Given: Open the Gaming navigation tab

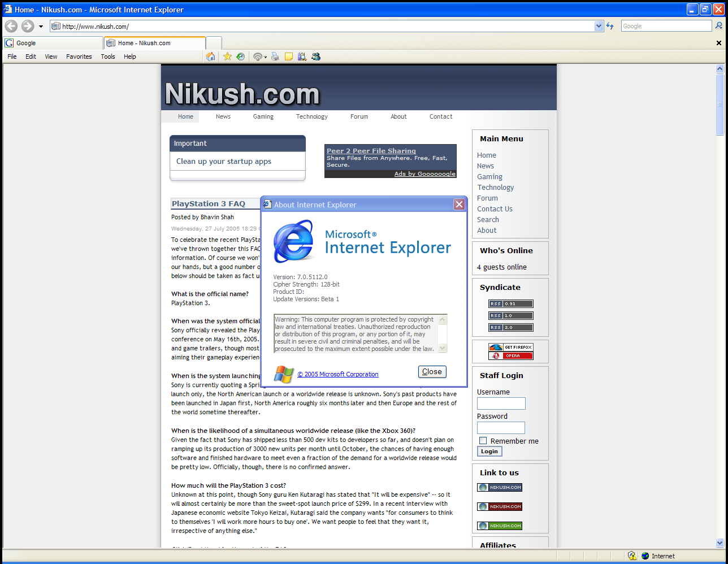Looking at the screenshot, I should [263, 116].
